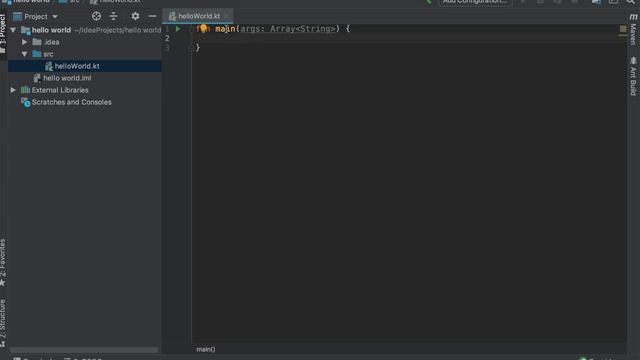Click 'fun main' keyword text on line 1
Image resolution: width=640 pixels, height=360 pixels.
point(216,29)
